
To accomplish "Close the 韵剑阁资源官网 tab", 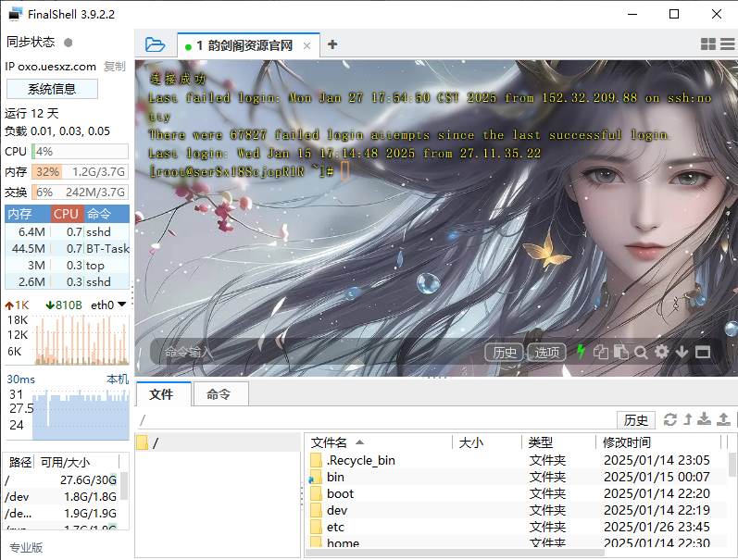I will [306, 45].
